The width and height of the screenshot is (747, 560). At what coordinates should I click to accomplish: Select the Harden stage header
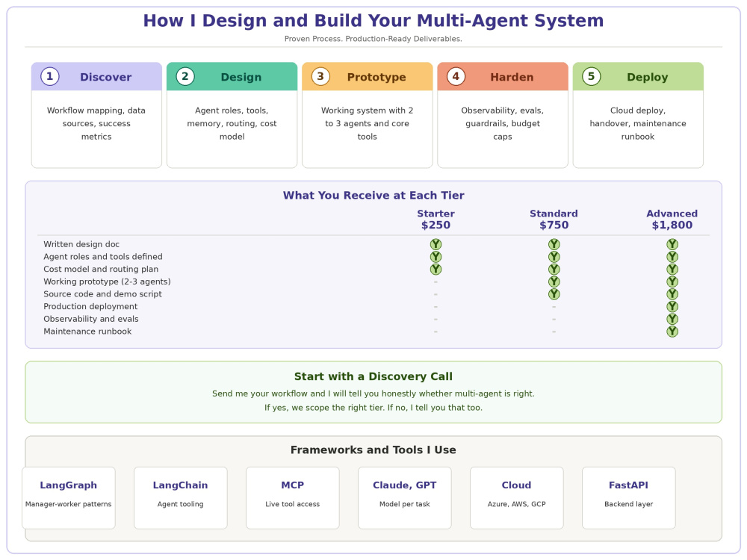point(503,76)
